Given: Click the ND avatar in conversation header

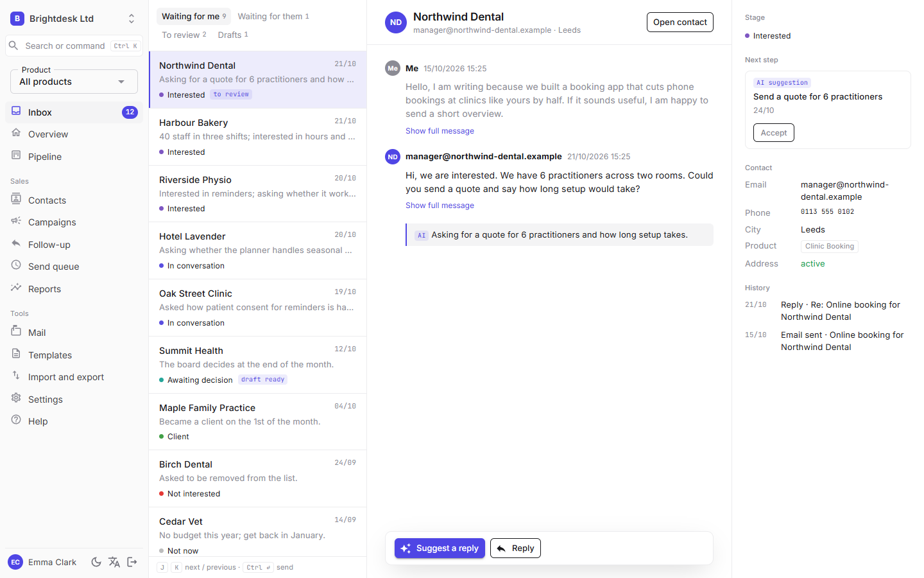Looking at the screenshot, I should pyautogui.click(x=396, y=22).
